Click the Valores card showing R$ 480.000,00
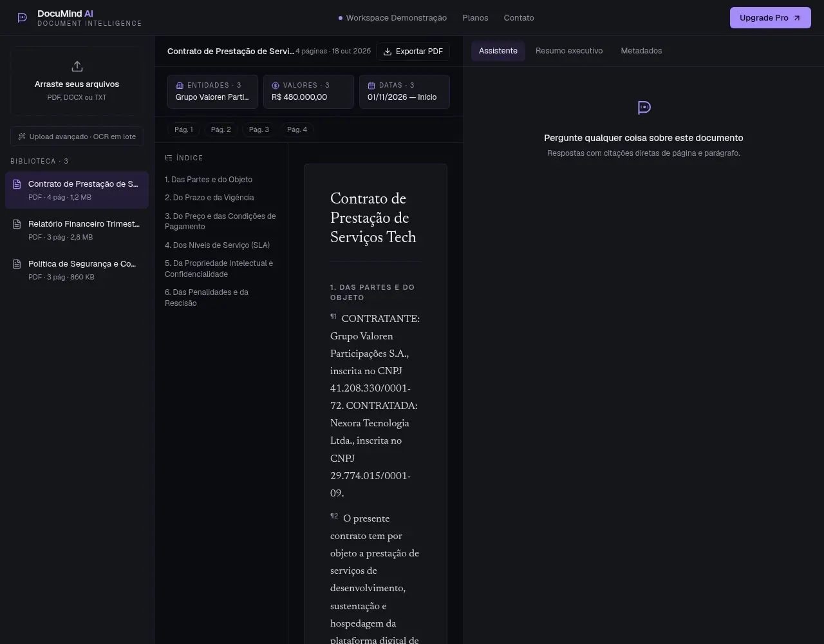Screen dimensions: 824x644 (x=308, y=91)
